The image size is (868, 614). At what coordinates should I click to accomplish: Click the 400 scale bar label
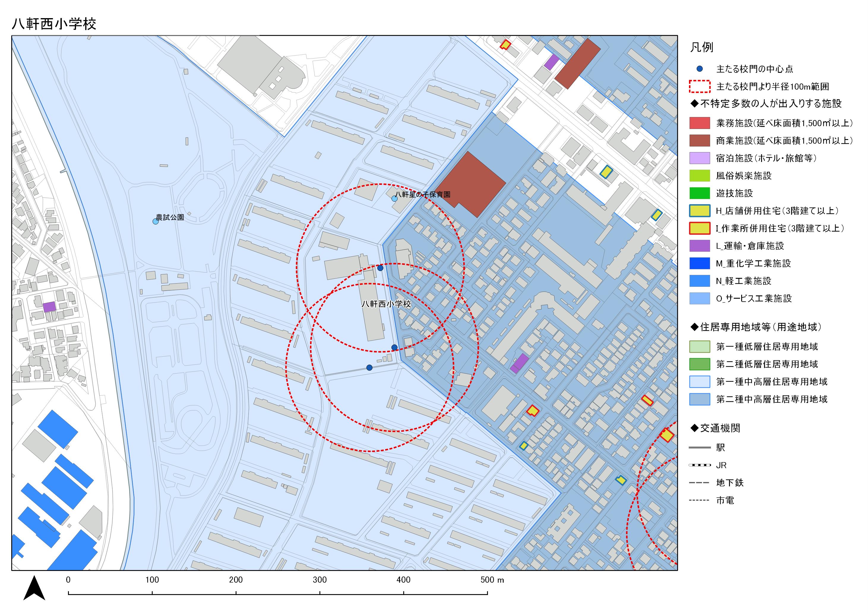(404, 580)
